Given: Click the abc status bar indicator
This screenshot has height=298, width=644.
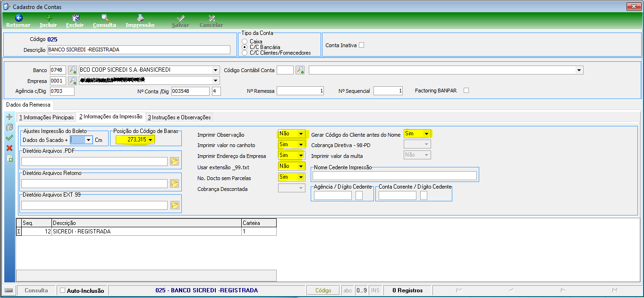Looking at the screenshot, I should coord(347,290).
